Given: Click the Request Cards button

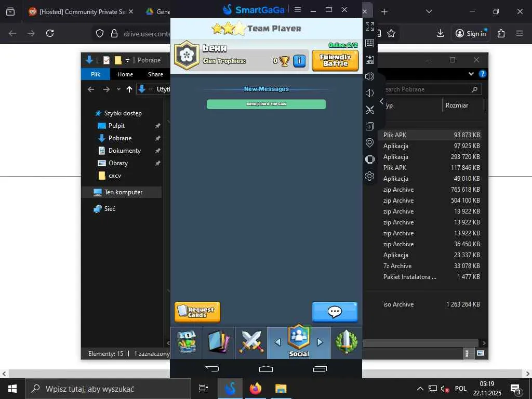Looking at the screenshot, I should [x=197, y=312].
